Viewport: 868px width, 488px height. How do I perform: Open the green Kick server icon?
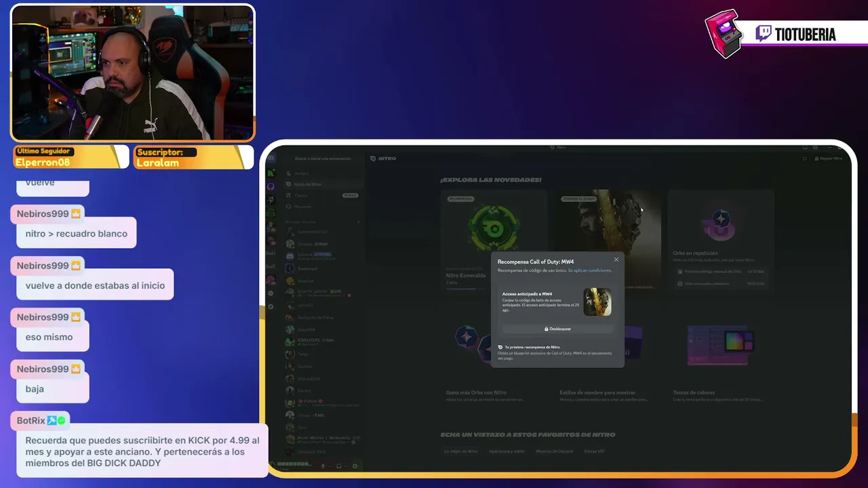pos(271,174)
